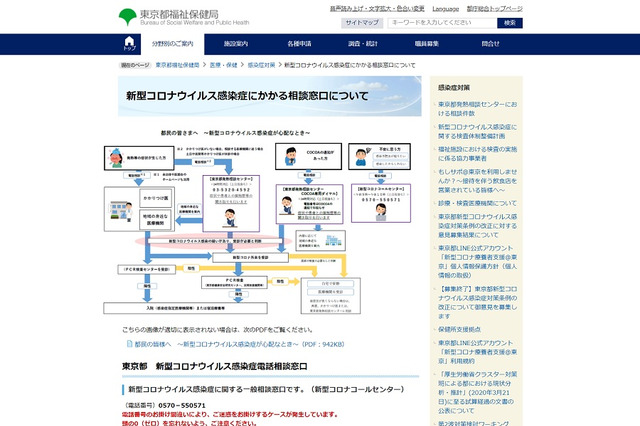Screen dimensions: 640x426
Task: Open LINE公式アカウント 個人情報保護方針 sidebar link
Action: pyautogui.click(x=478, y=262)
